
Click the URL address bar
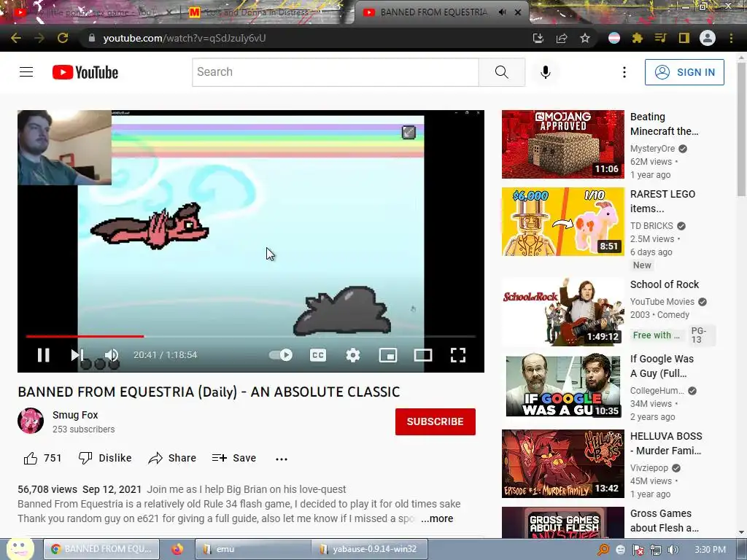[x=305, y=38]
